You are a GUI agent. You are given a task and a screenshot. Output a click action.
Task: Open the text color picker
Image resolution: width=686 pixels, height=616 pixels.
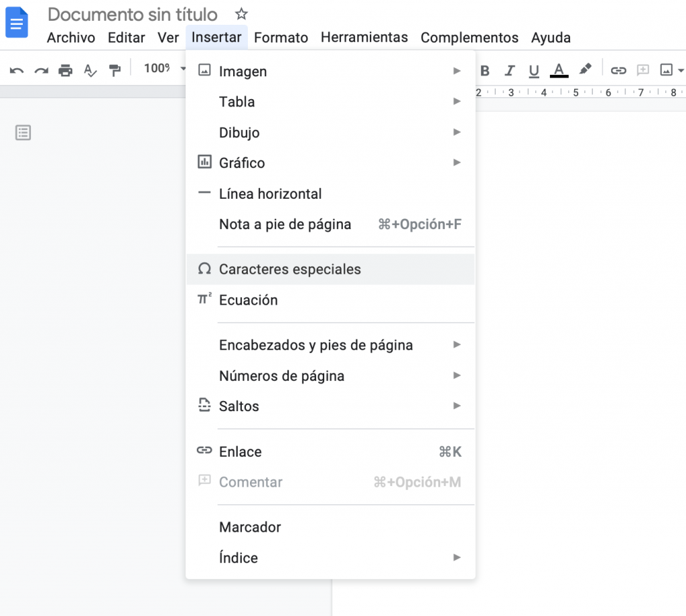(x=559, y=70)
